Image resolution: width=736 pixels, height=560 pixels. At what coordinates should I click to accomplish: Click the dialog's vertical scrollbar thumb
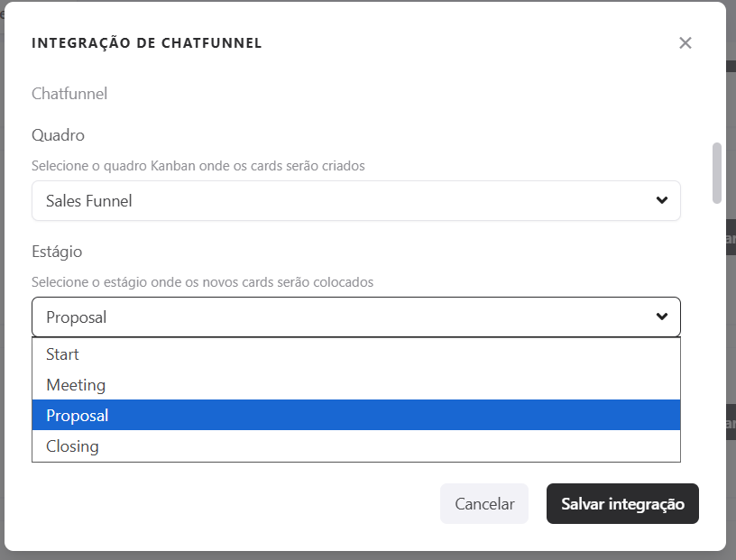[x=717, y=172]
